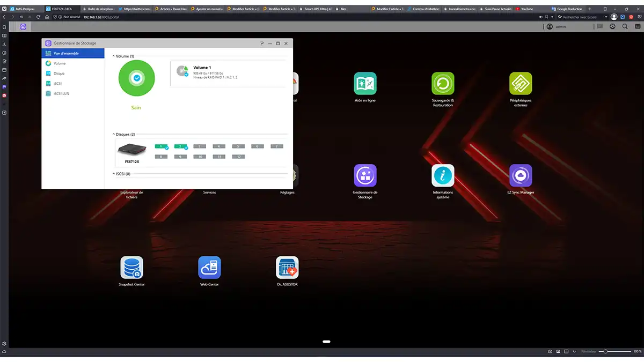Open Dr. ASUSTOR diagnostic tool
Viewport: 644px width, 362px height.
[287, 267]
